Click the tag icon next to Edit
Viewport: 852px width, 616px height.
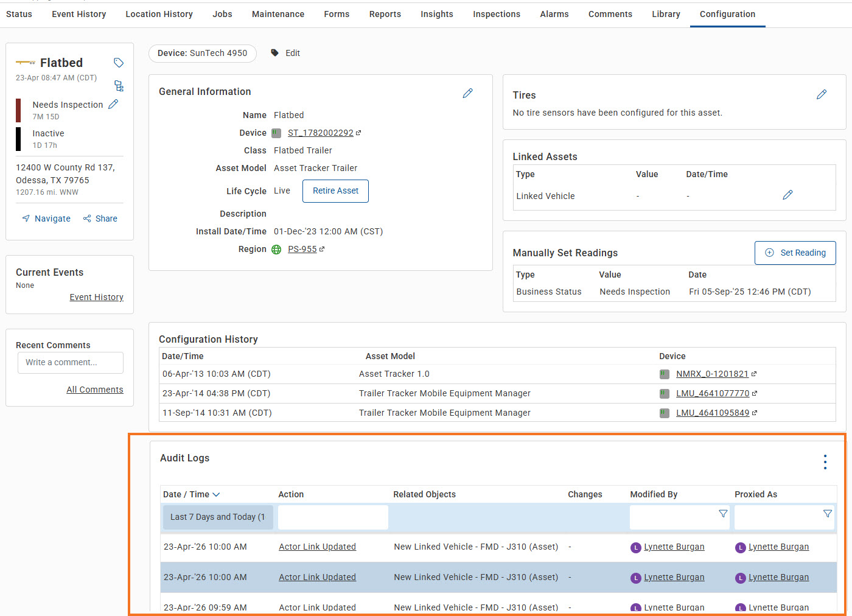pyautogui.click(x=275, y=53)
